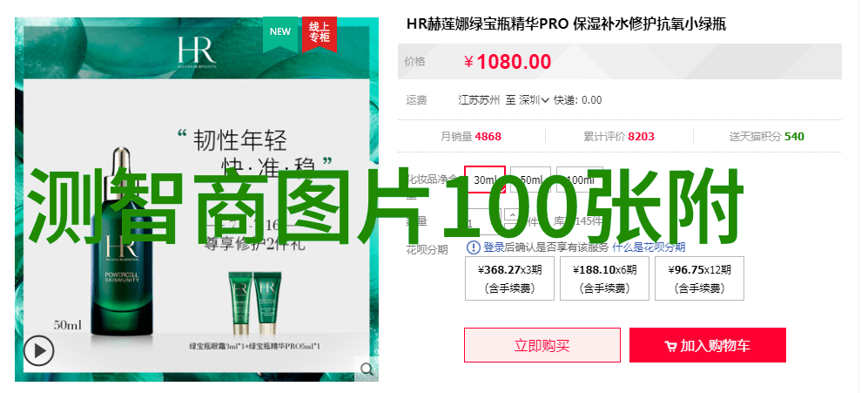This screenshot has height=393, width=868.
Task: Click the 立即购买 button
Action: (x=542, y=345)
